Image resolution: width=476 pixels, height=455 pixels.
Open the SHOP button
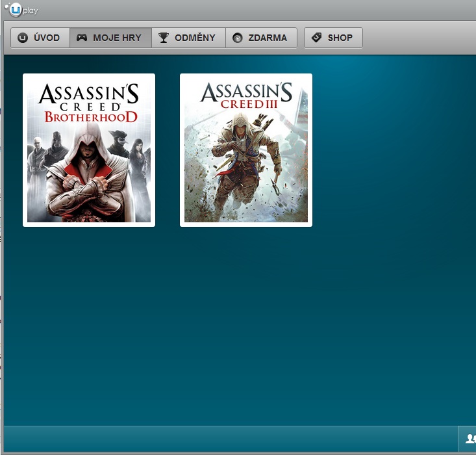tap(333, 38)
